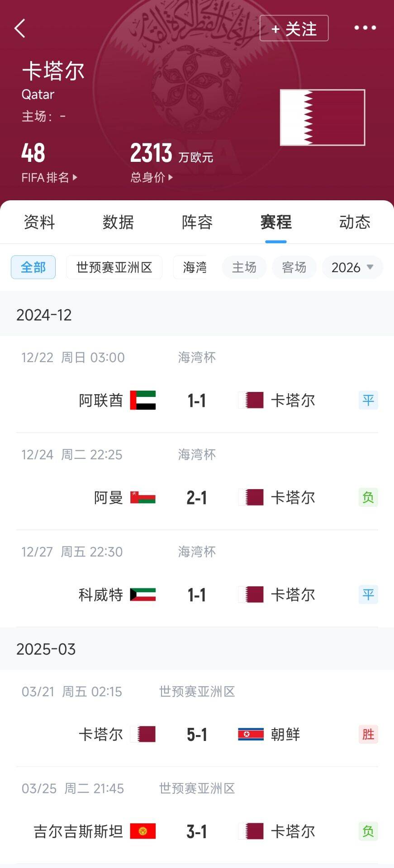Switch to the 资料 tab
Image resolution: width=394 pixels, height=868 pixels.
[39, 222]
